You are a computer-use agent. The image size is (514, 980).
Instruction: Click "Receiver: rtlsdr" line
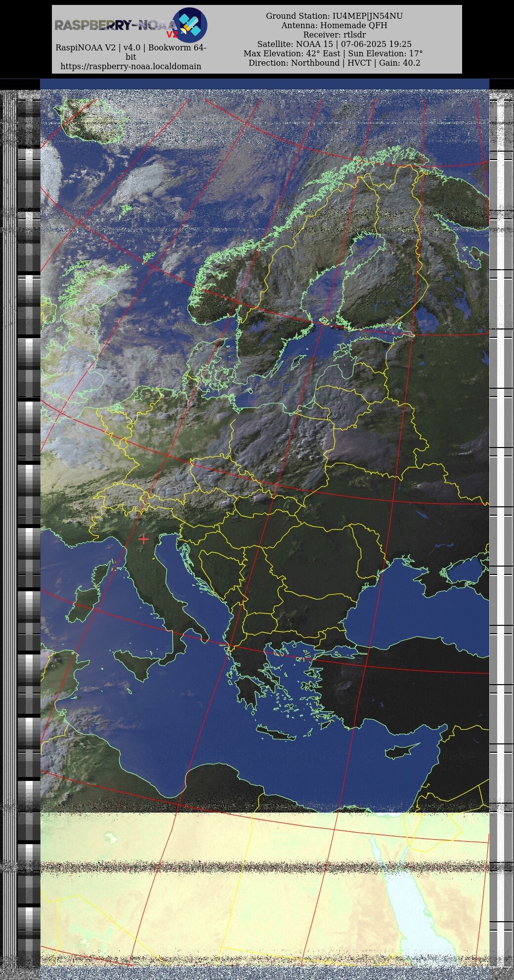click(x=335, y=35)
